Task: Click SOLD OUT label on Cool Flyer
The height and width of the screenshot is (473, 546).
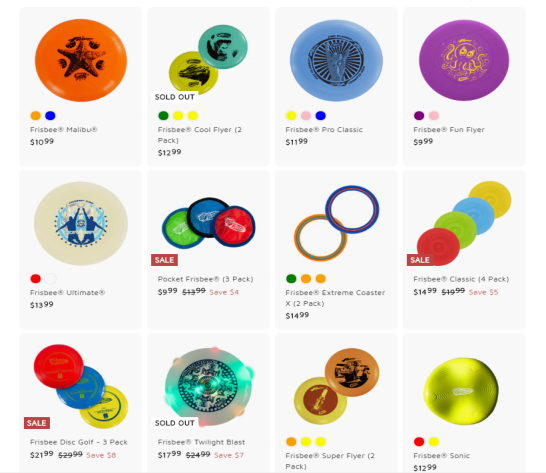Action: click(174, 97)
